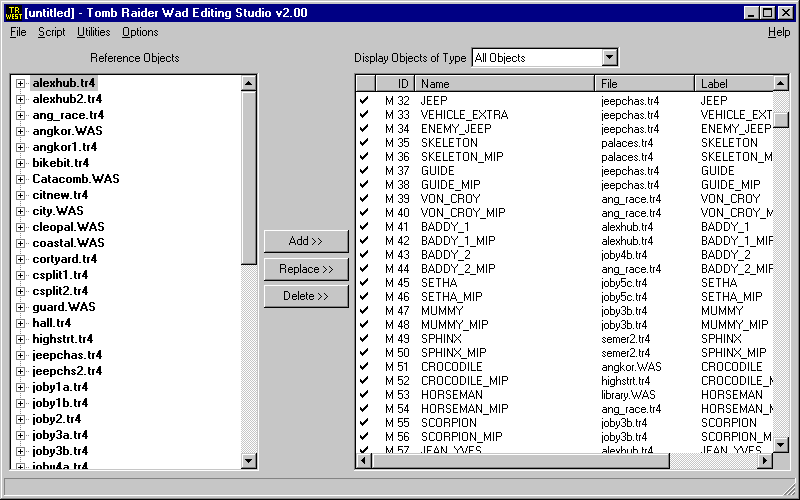Sort by the Label column header
800x500 pixels.
pyautogui.click(x=734, y=84)
